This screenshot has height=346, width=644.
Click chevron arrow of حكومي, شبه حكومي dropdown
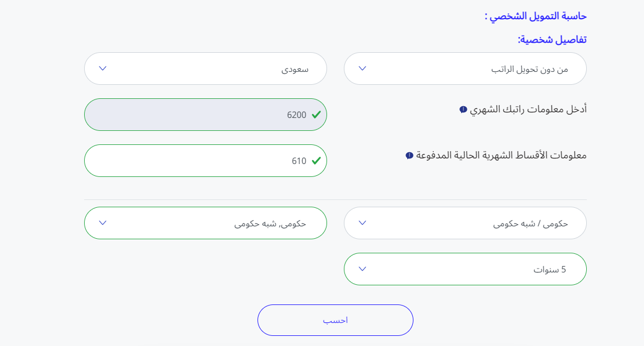click(x=103, y=223)
